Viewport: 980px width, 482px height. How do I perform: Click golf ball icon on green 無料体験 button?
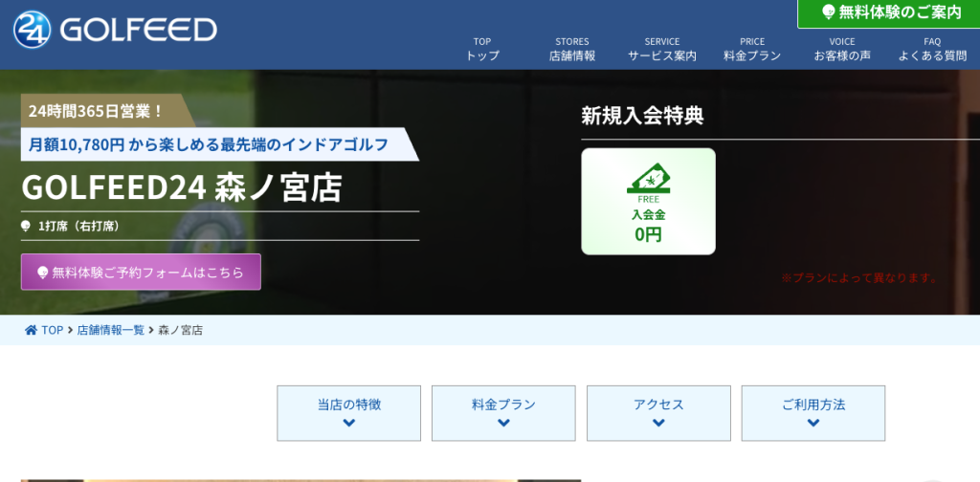coord(829,12)
